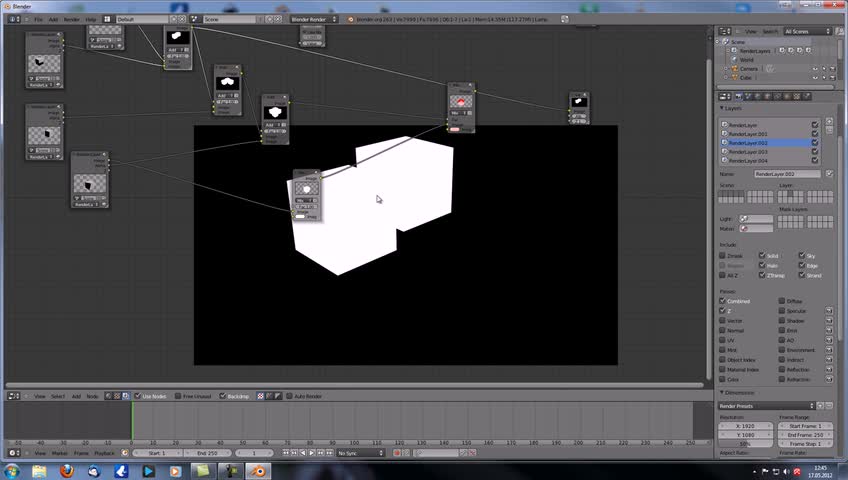Open the Help menu
This screenshot has height=480, width=848.
pyautogui.click(x=90, y=19)
